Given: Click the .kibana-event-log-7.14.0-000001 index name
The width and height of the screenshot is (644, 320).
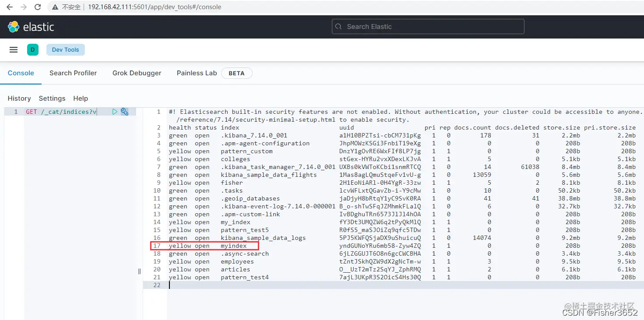Looking at the screenshot, I should tap(278, 206).
